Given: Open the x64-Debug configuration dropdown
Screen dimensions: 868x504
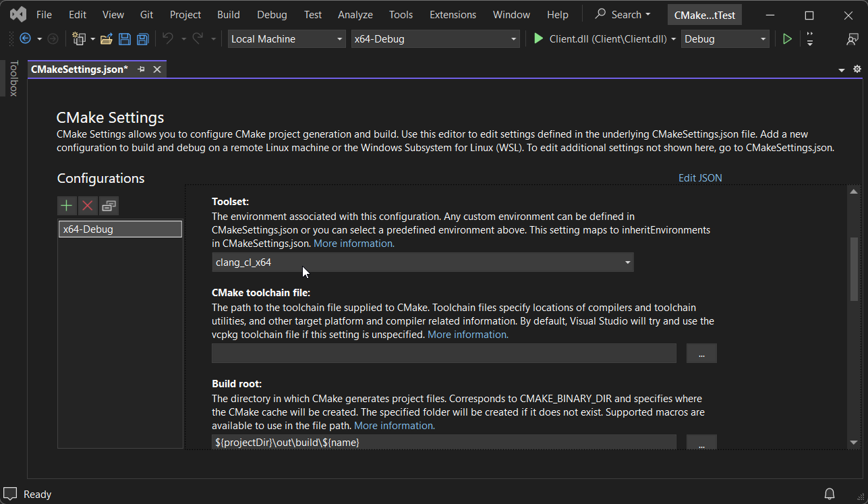Looking at the screenshot, I should pos(436,39).
